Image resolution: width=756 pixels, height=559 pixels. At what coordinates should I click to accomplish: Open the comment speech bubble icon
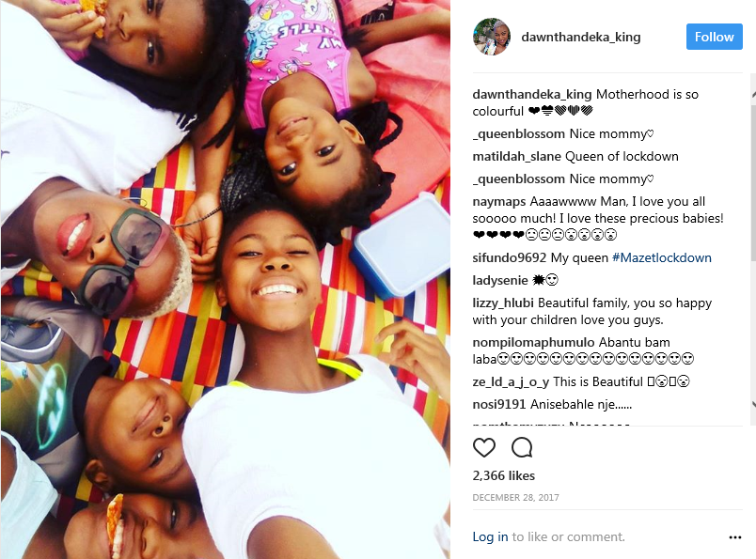[x=522, y=448]
